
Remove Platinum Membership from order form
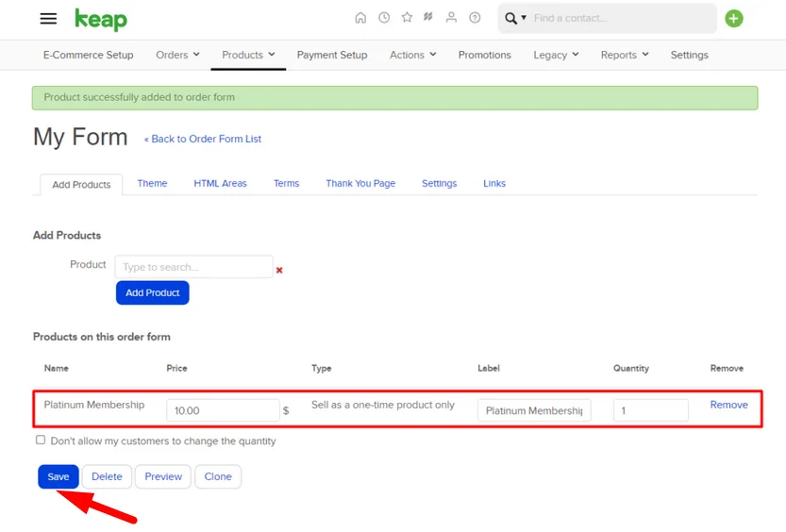[x=728, y=405]
